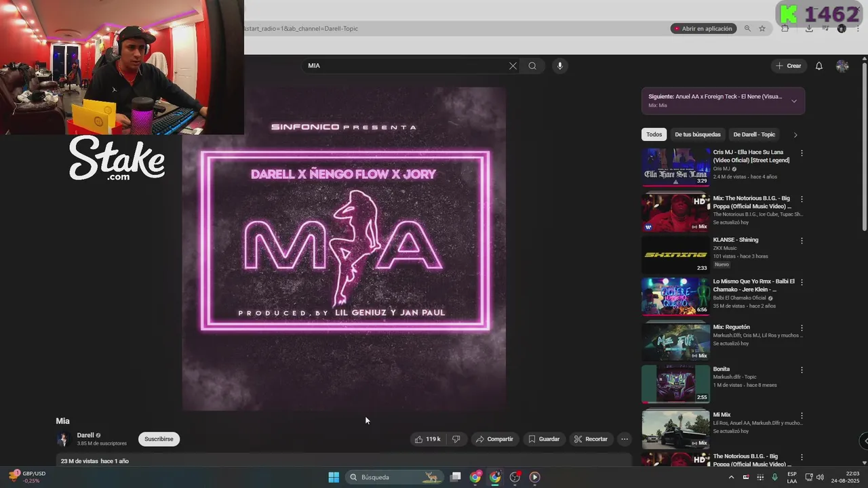Click ESP LAA language indicator
Screen dimensions: 868x488
click(x=792, y=477)
